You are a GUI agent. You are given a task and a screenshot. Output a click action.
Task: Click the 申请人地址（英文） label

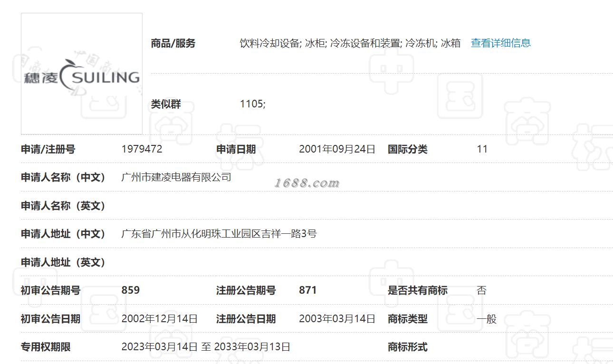coord(63,262)
